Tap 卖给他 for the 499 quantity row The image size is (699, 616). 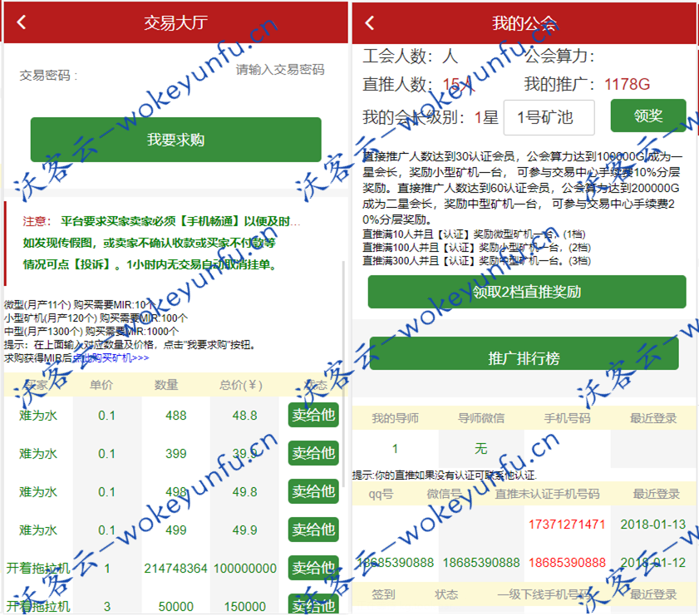[313, 530]
